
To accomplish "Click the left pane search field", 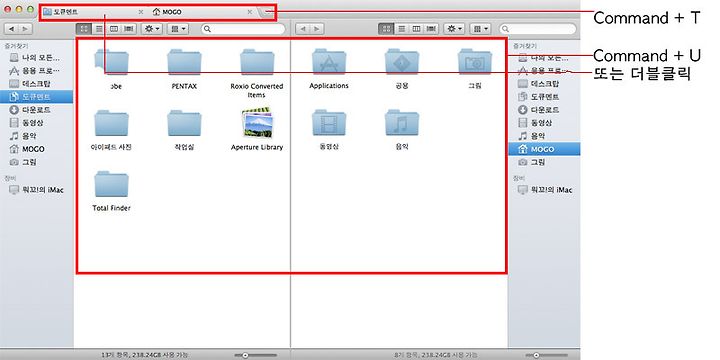I will pyautogui.click(x=243, y=29).
